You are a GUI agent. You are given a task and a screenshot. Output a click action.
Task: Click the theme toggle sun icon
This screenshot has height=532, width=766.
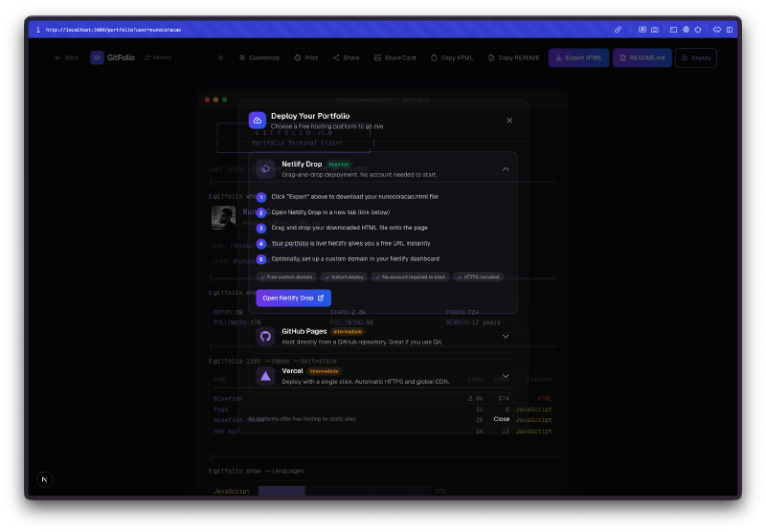[x=219, y=57]
